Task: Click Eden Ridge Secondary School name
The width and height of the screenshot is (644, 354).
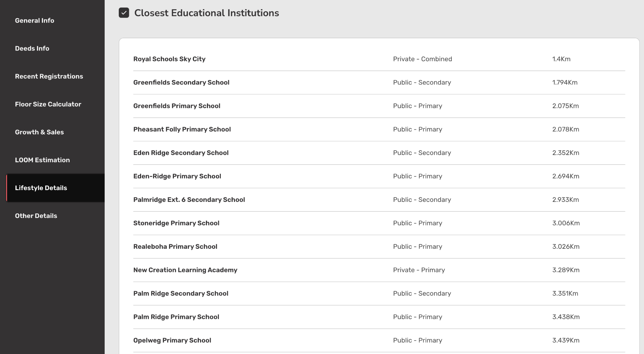Action: coord(181,153)
